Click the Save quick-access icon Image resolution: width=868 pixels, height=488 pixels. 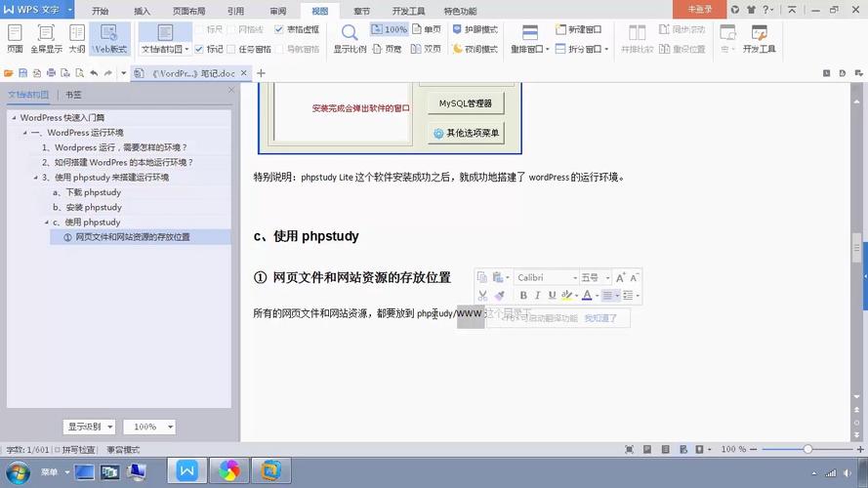(x=22, y=73)
